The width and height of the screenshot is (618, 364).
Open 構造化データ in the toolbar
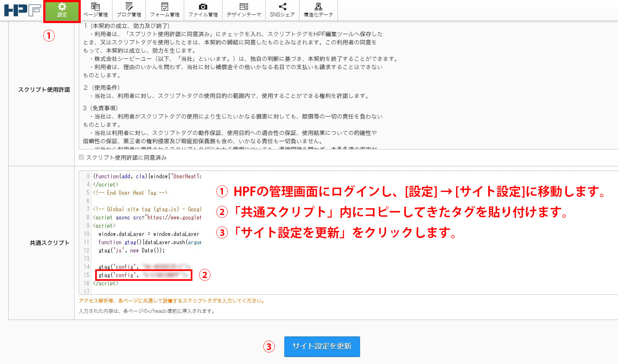318,10
